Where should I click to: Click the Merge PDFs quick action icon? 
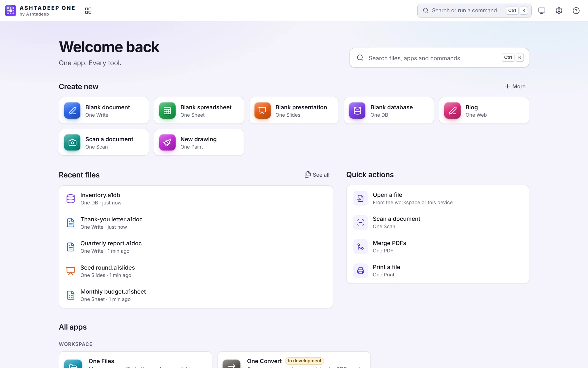(x=360, y=247)
